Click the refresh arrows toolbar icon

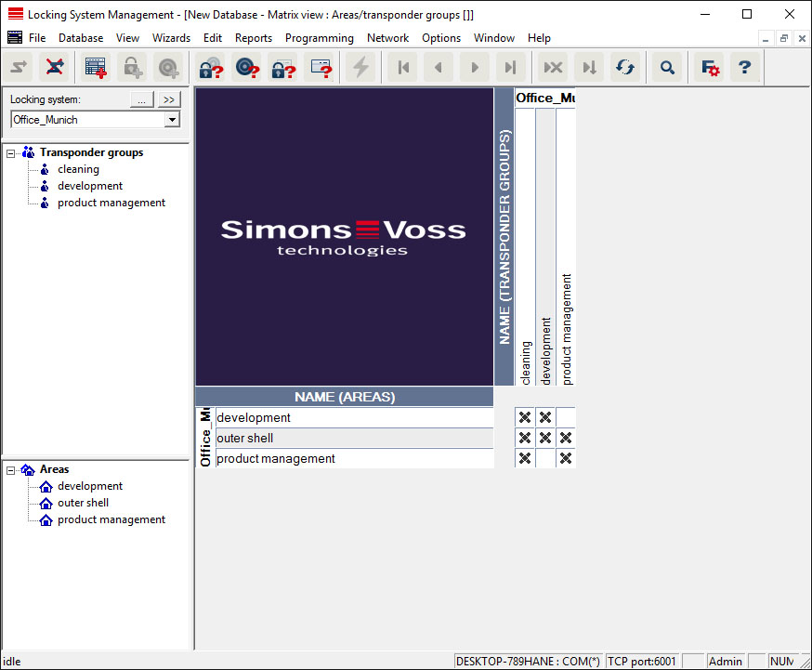(x=625, y=67)
